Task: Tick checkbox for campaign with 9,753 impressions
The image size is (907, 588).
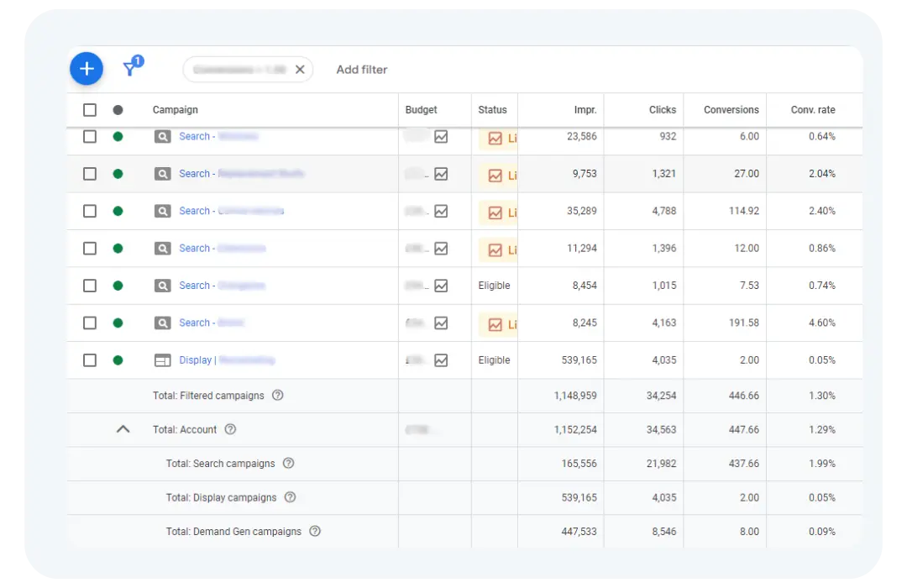Action: point(90,174)
